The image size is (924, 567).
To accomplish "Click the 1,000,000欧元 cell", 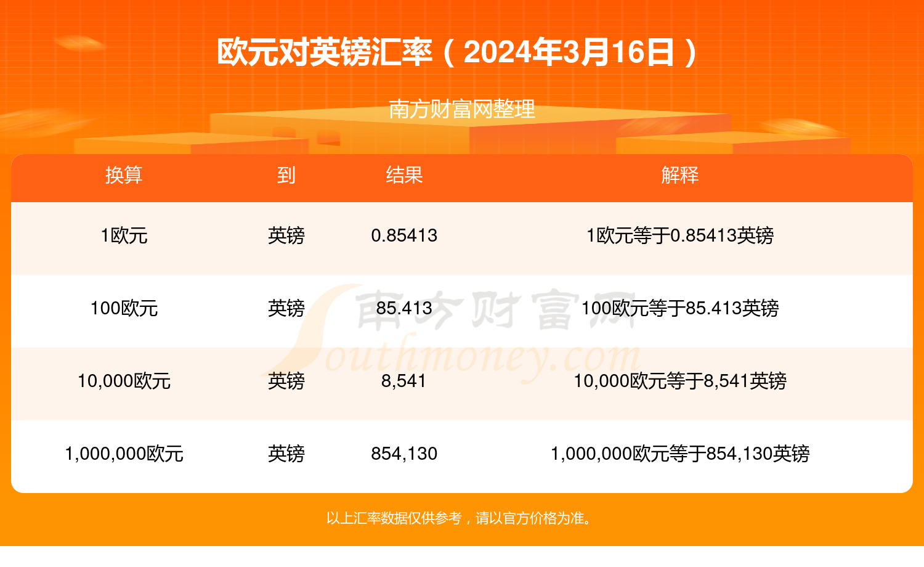I will tap(124, 454).
